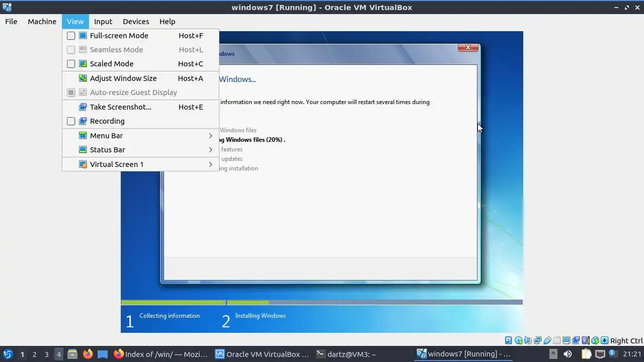Close the open View menu
Image resolution: width=644 pixels, height=362 pixels.
pyautogui.click(x=75, y=22)
